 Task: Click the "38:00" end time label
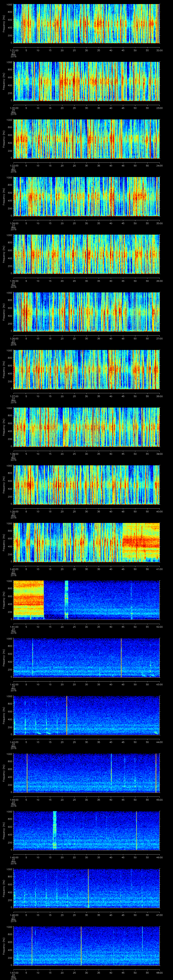[x=159, y=396]
